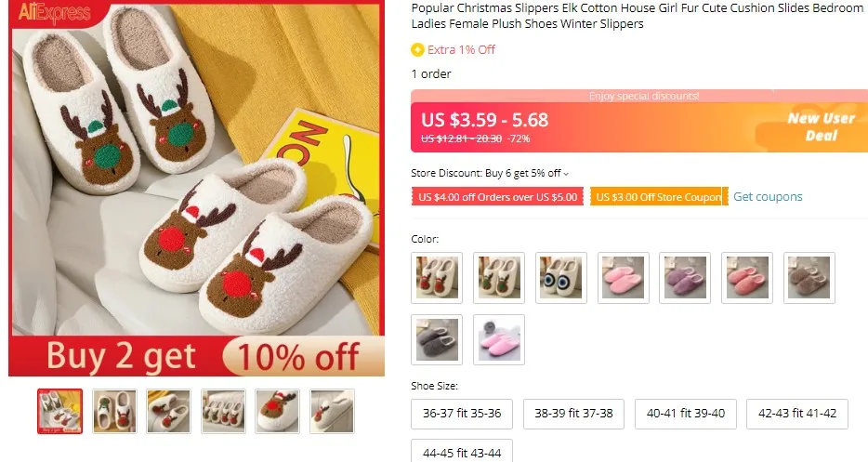Open the first product thumbnail with red border
Screen dimensions: 868x462
59,411
